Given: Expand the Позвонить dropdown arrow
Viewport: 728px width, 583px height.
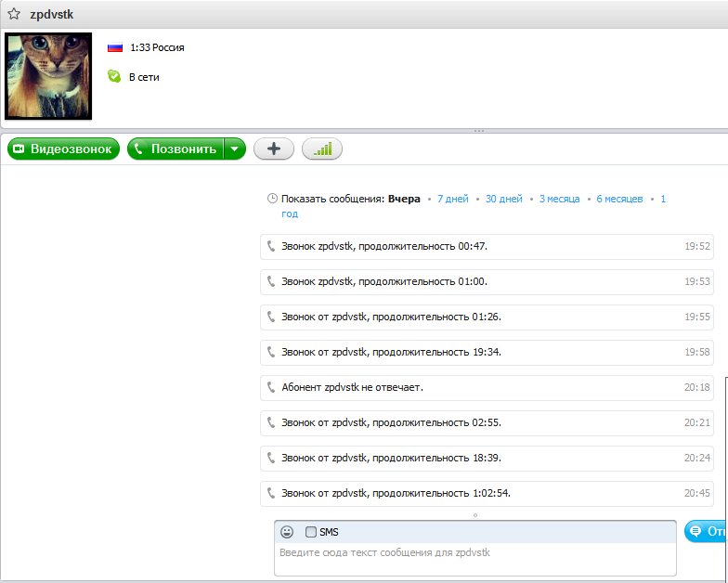Looking at the screenshot, I should coord(235,149).
